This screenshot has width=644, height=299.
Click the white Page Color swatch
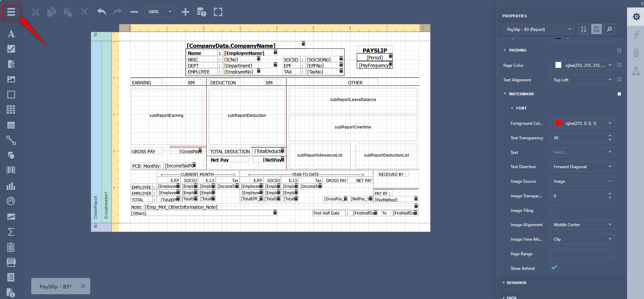[x=558, y=65]
